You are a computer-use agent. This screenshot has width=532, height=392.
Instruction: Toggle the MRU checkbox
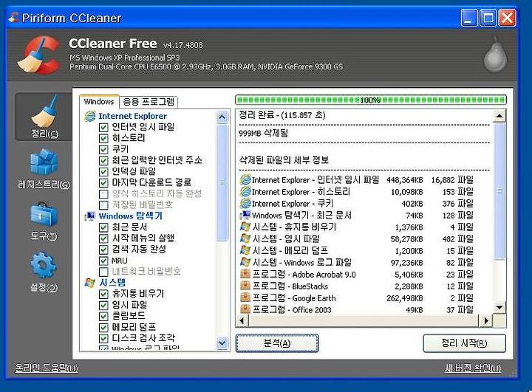(103, 261)
